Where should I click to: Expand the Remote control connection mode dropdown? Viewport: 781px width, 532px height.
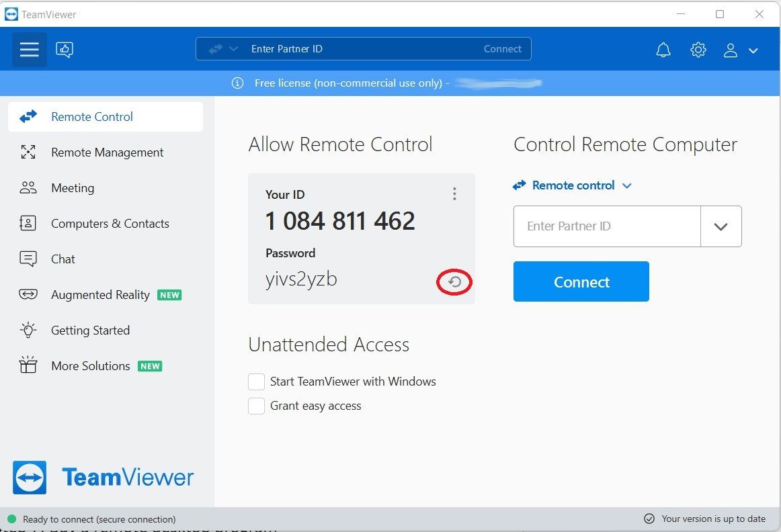point(626,185)
